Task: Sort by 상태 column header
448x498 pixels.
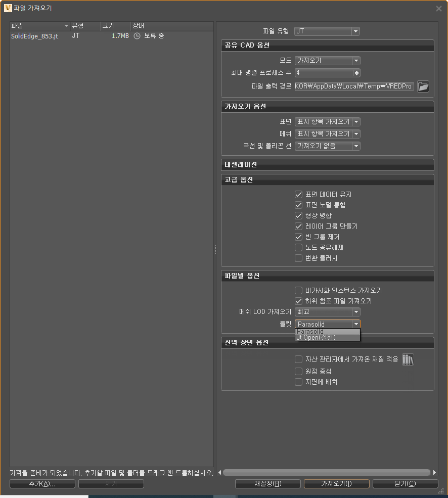Action: [172, 26]
